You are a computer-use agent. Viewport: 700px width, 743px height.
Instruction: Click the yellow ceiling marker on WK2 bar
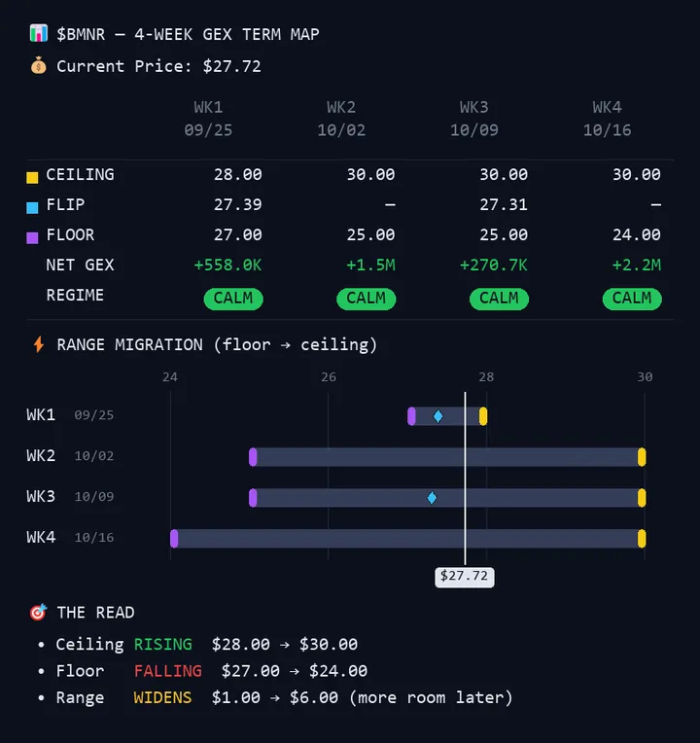click(642, 457)
